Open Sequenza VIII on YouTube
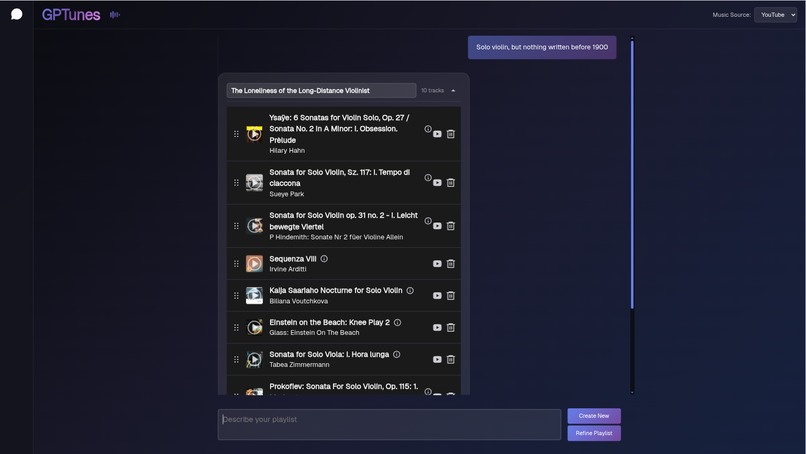The height and width of the screenshot is (454, 806). [x=437, y=264]
